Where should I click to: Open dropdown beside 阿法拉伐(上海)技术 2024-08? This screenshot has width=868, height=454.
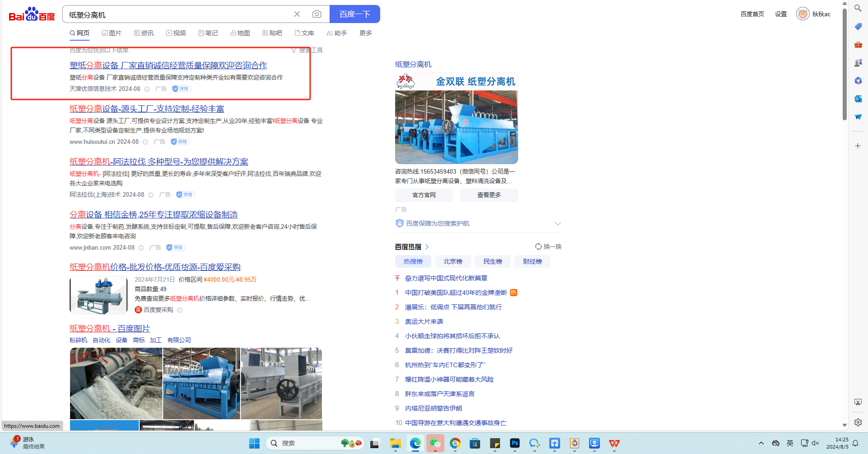(x=151, y=195)
